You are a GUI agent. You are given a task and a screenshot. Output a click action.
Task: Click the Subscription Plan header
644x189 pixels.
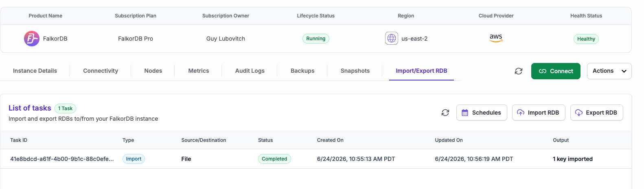(x=136, y=16)
